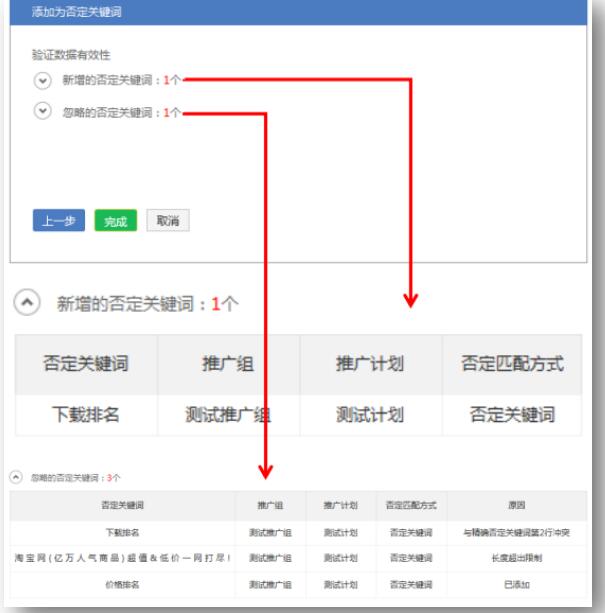Select the 淘宝网 long keyword cell

123,557
